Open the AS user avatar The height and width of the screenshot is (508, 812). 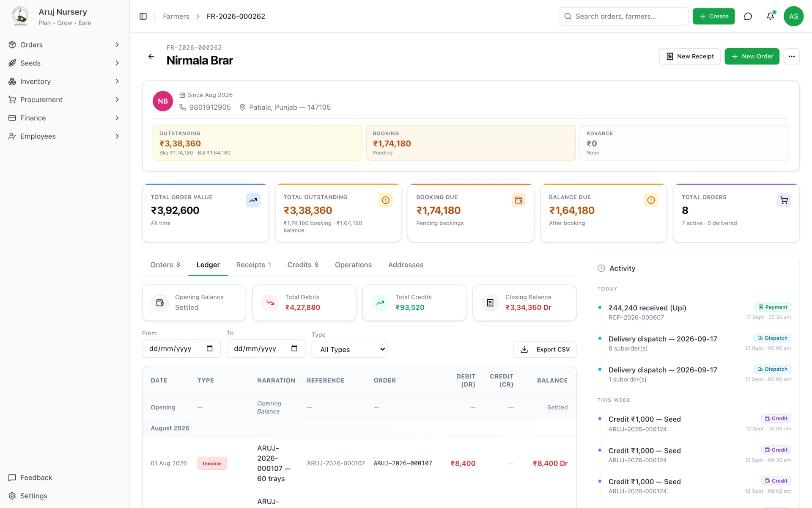click(x=793, y=16)
